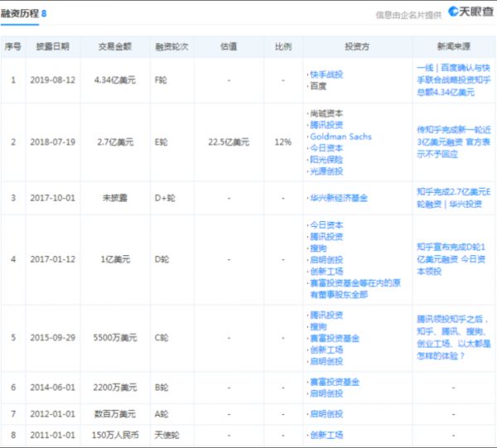Click 创新工场 in the 天使轮 row
The height and width of the screenshot is (448, 497).
point(326,435)
